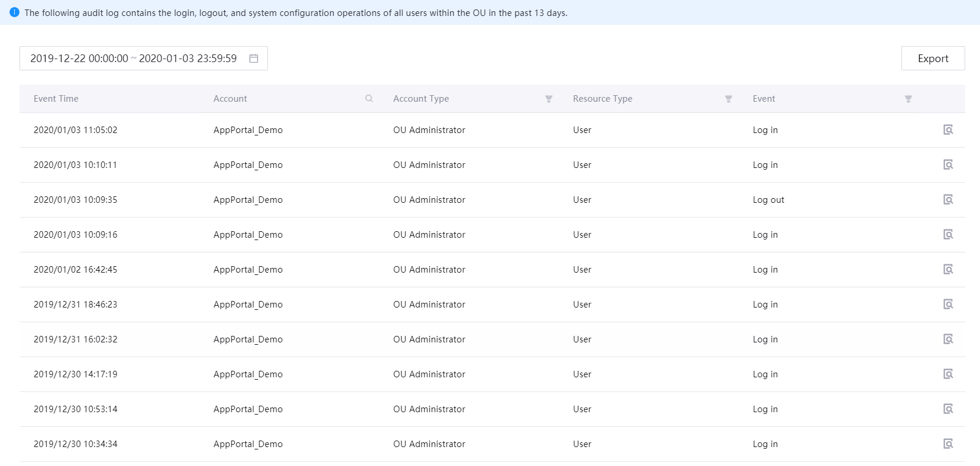Open details icon for the 10:10:11 login row
This screenshot has height=466, width=980.
point(947,165)
